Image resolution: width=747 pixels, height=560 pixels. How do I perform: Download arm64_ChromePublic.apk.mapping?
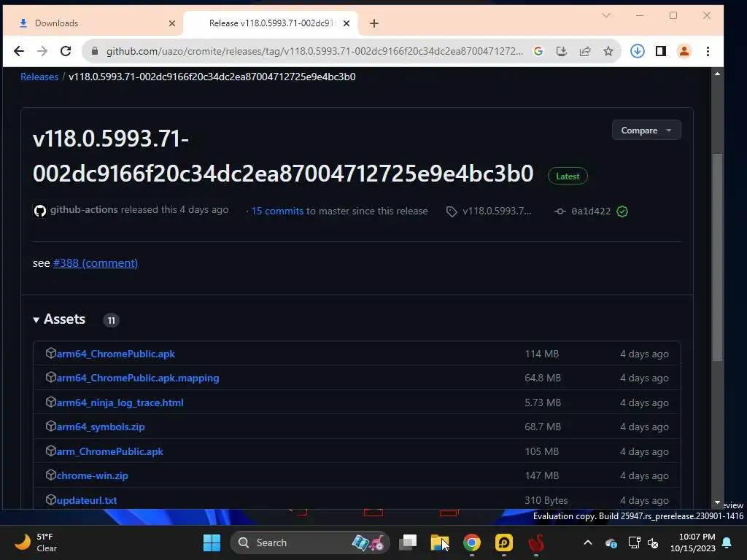click(138, 378)
